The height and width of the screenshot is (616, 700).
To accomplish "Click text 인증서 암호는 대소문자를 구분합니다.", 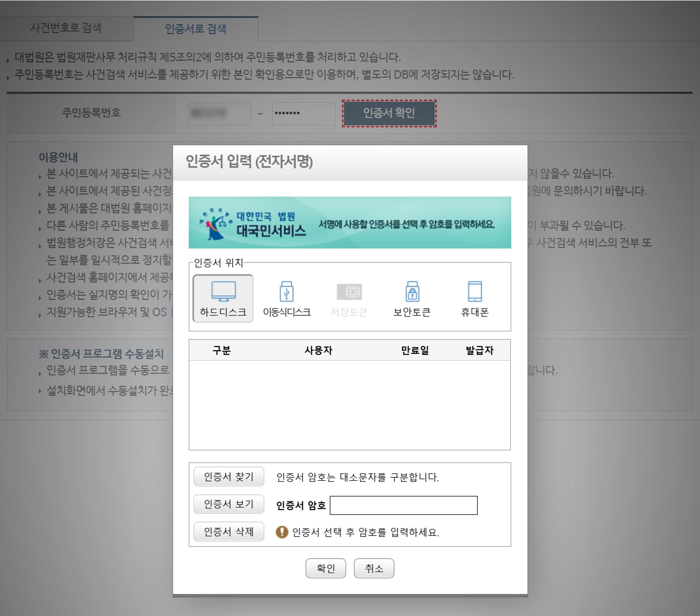I will click(x=357, y=477).
